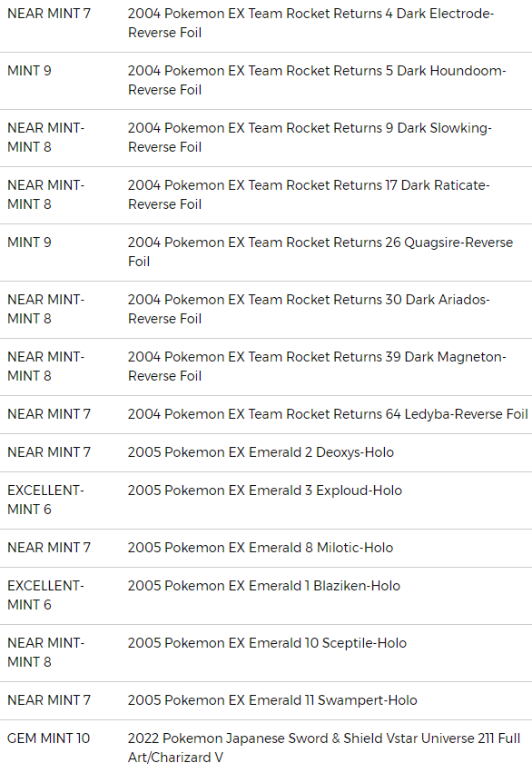Select the Emerald 8 Milotic-Holo row
The width and height of the screenshot is (532, 773).
(266, 548)
